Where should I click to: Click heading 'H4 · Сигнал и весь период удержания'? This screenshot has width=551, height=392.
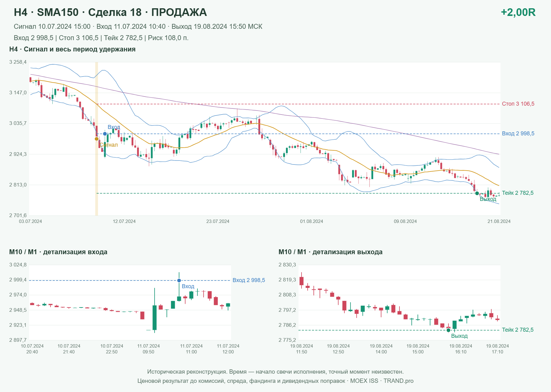72,49
